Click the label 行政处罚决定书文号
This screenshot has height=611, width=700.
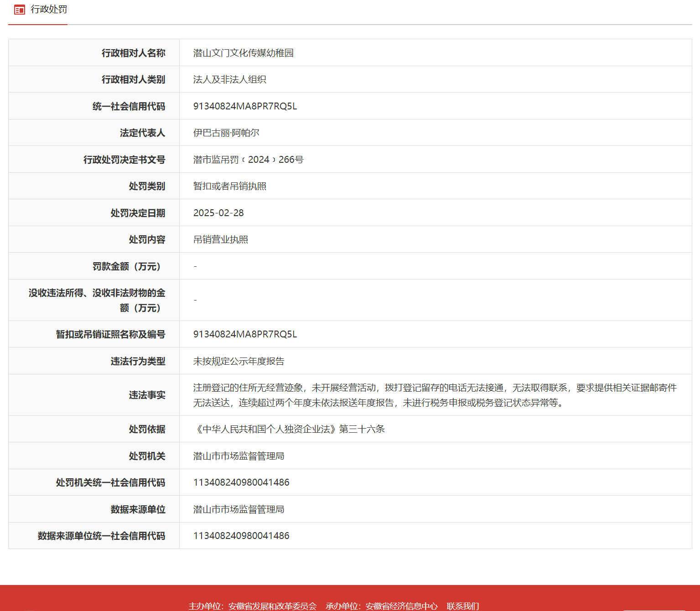point(124,160)
